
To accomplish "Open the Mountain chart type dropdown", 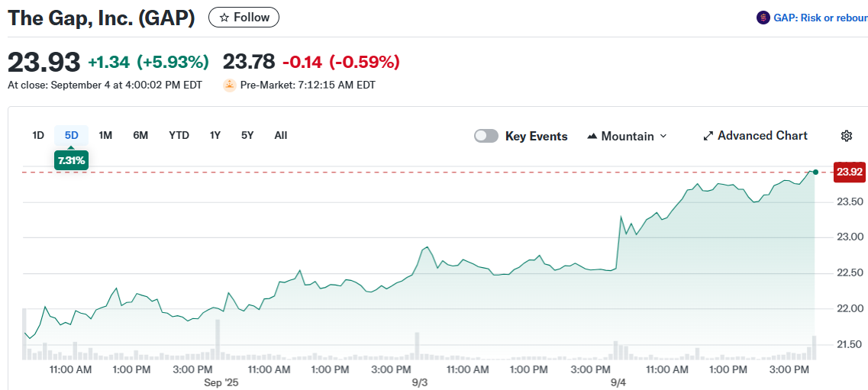I will [627, 136].
